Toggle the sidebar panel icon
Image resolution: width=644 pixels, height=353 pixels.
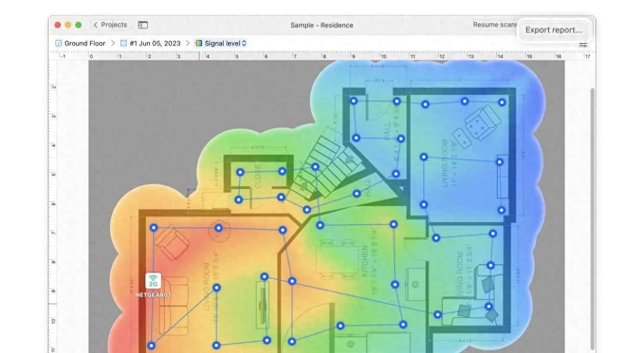(143, 25)
